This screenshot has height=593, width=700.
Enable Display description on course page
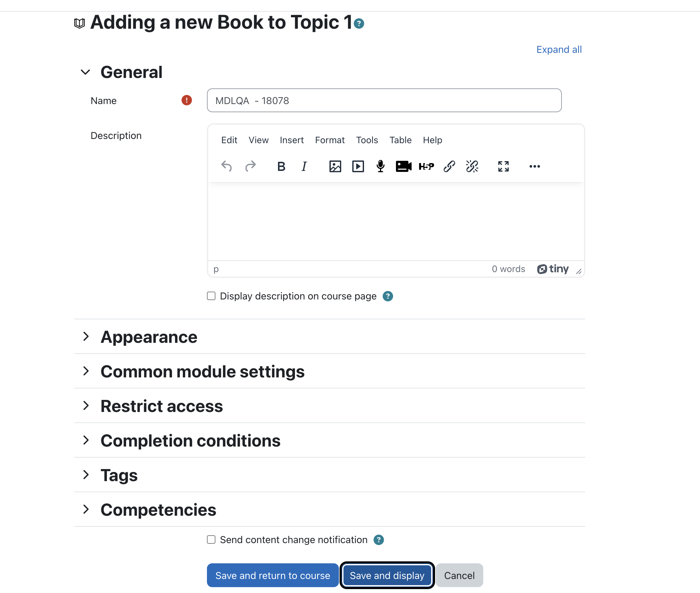(x=211, y=296)
